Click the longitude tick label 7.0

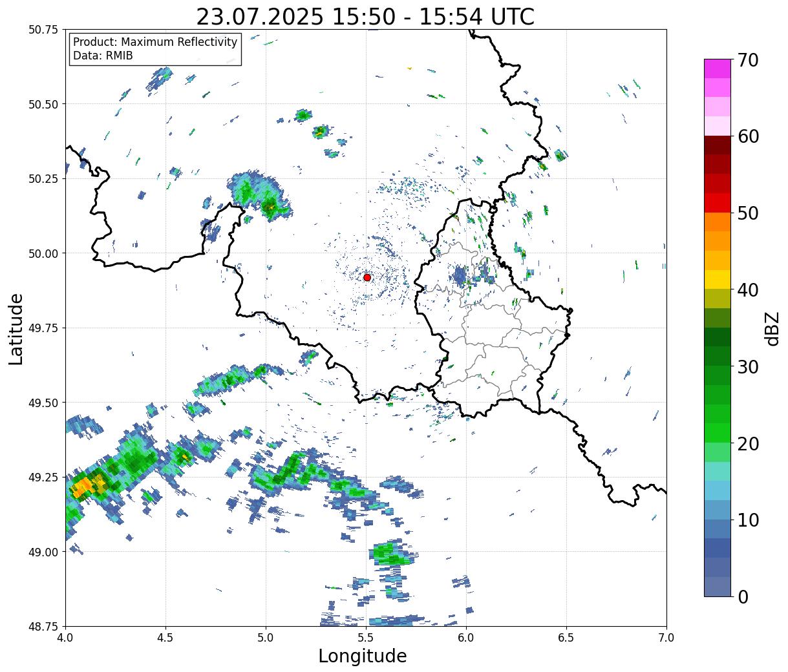pos(666,638)
